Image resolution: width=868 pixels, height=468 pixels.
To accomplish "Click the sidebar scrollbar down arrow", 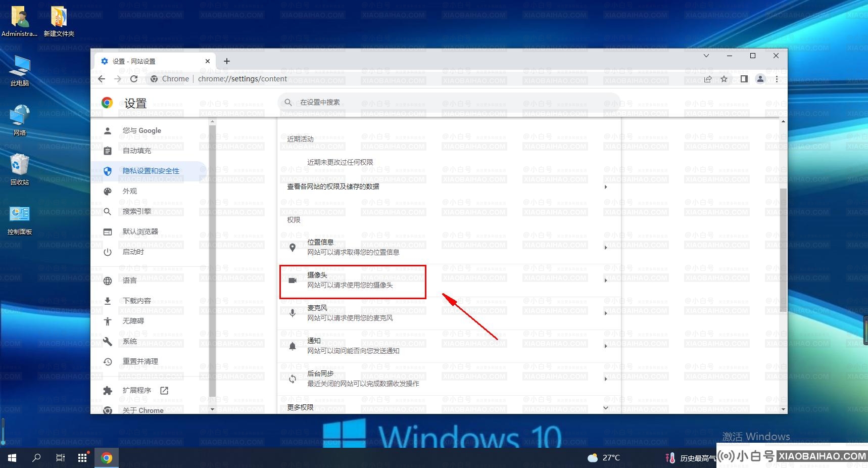I will (x=212, y=409).
